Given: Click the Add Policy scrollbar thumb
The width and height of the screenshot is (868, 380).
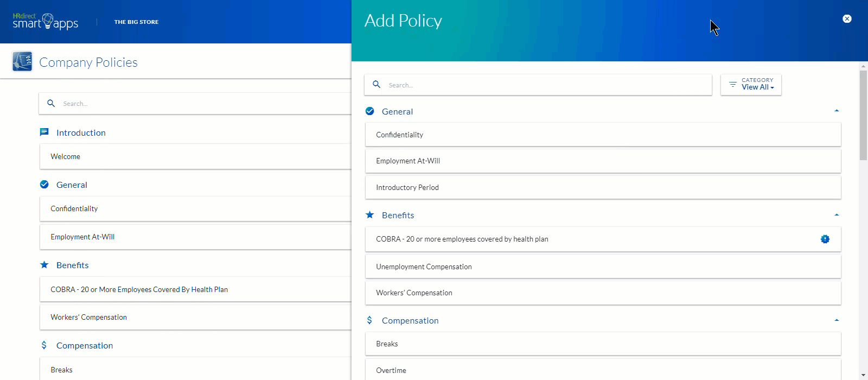Looking at the screenshot, I should (x=863, y=115).
